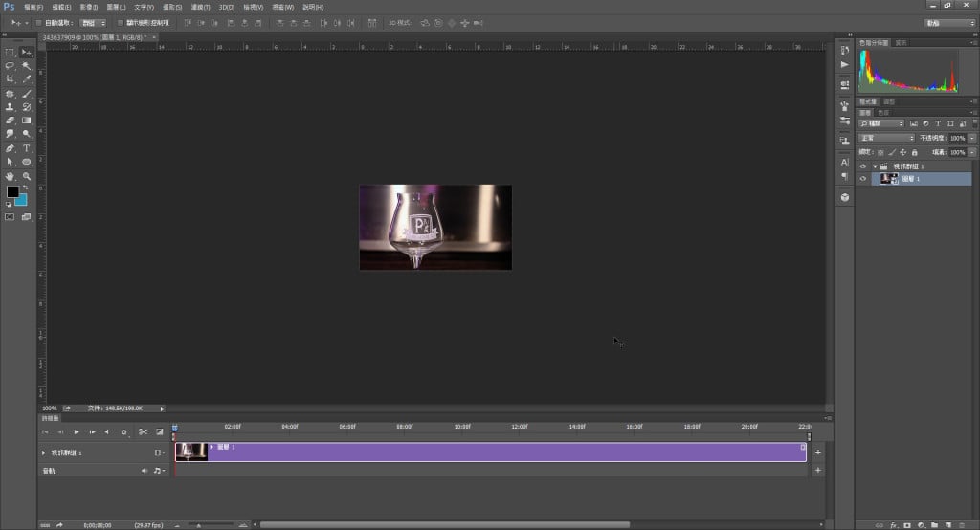
Task: Open the opacity slider dropdown arrow
Action: click(x=972, y=138)
